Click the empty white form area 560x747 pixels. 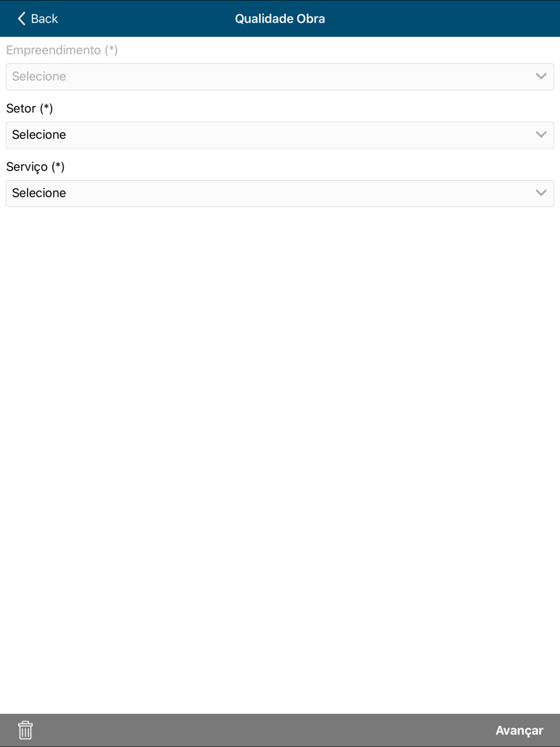[x=280, y=459]
